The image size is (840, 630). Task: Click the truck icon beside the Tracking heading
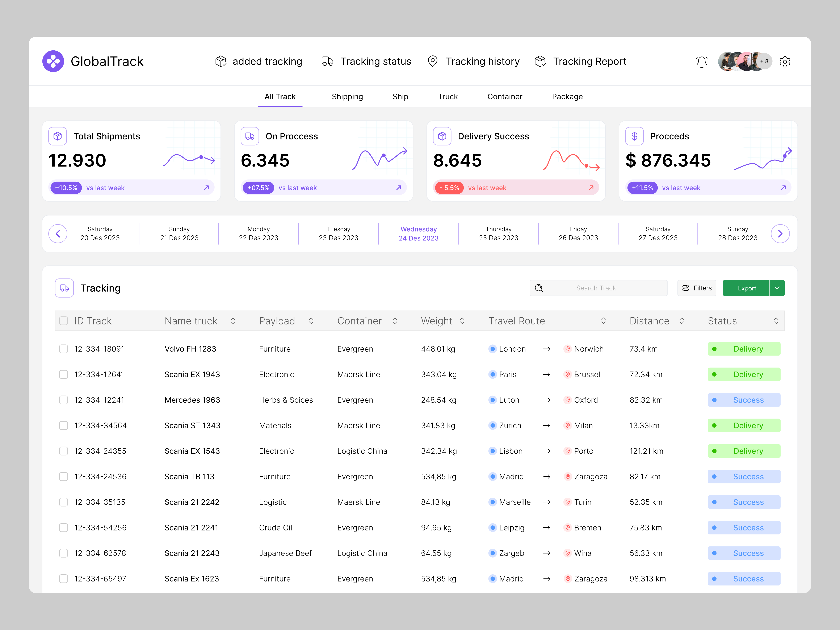click(64, 288)
